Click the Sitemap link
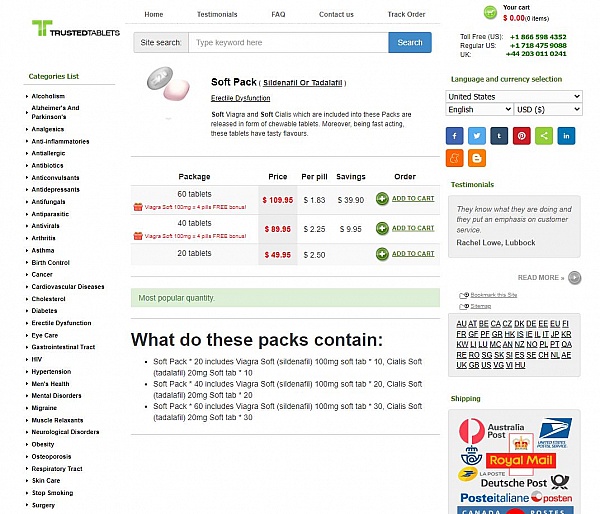 [480, 306]
